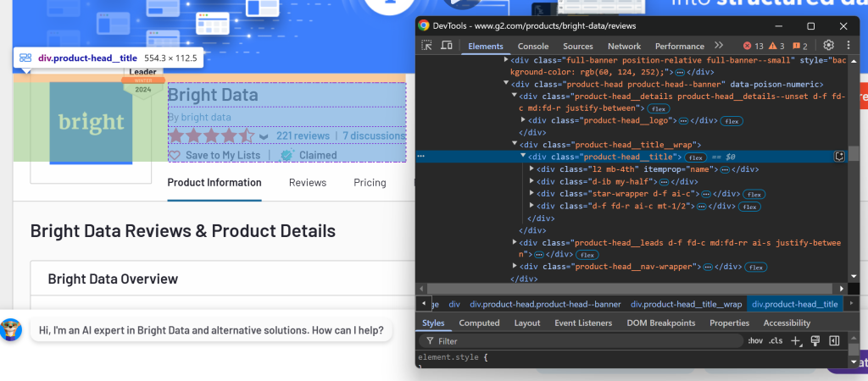Toggle the :hov element state panel
This screenshot has width=868, height=381.
[x=755, y=340]
